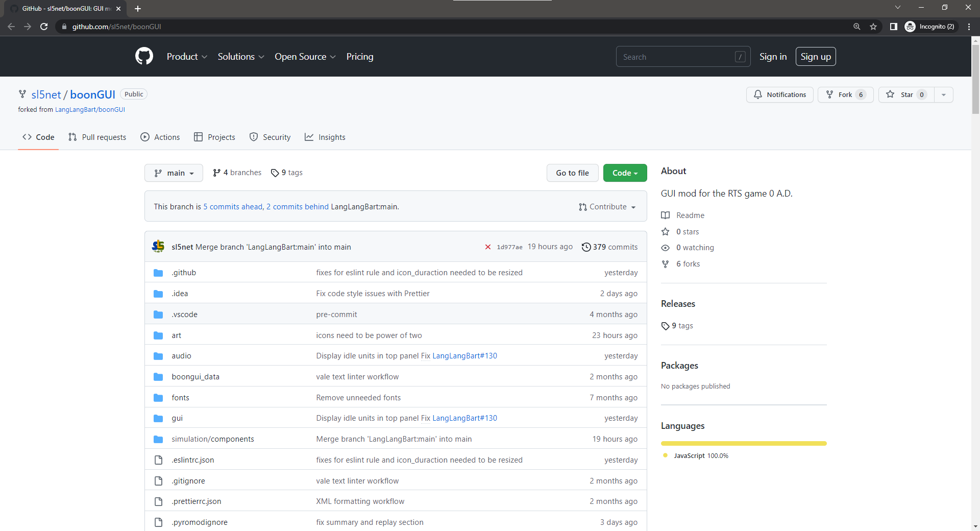This screenshot has width=980, height=531.
Task: Switch to the Actions tab
Action: coord(160,137)
